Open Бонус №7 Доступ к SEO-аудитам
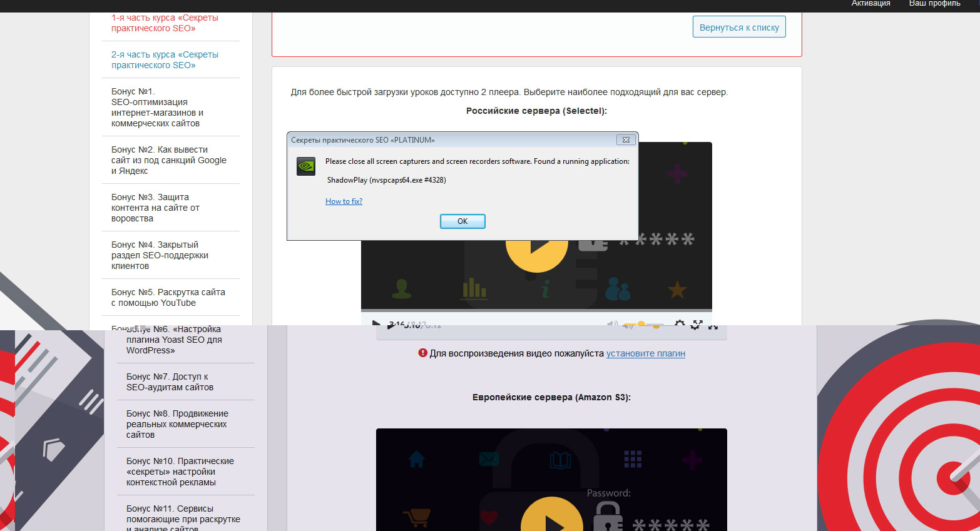This screenshot has width=980, height=531. [x=170, y=382]
